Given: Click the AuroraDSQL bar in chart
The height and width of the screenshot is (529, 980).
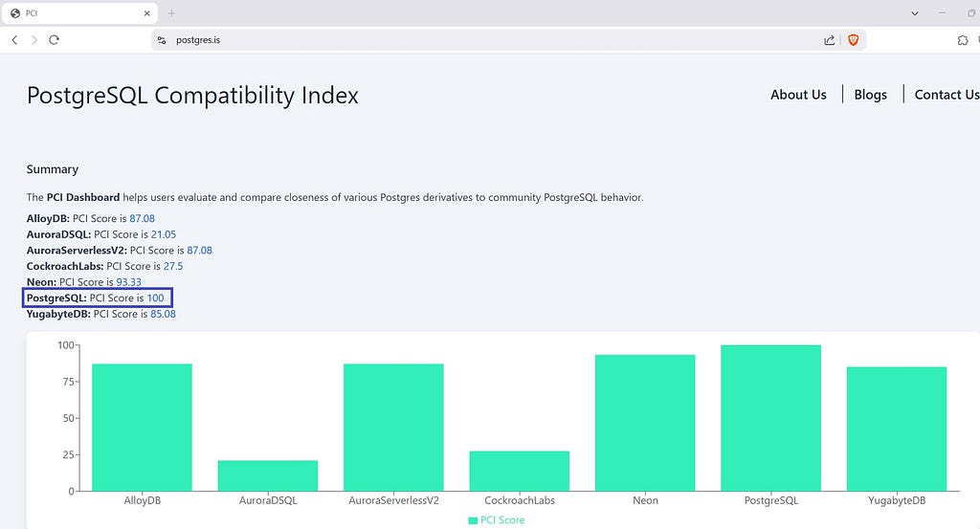Looking at the screenshot, I should (x=267, y=475).
